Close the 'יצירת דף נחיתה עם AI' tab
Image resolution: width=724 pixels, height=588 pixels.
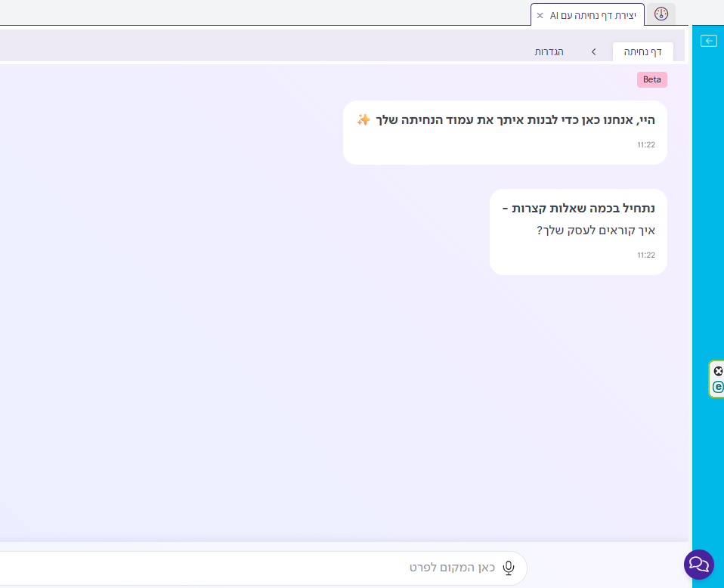coord(540,15)
